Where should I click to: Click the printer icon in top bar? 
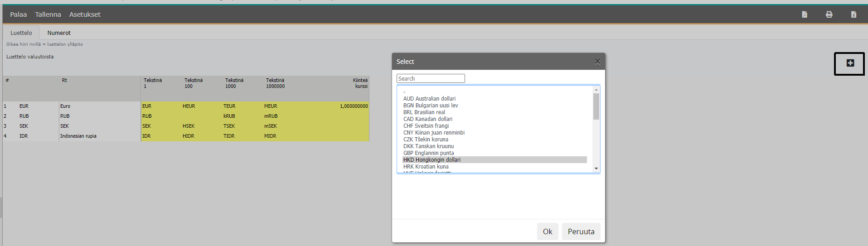[x=829, y=14]
